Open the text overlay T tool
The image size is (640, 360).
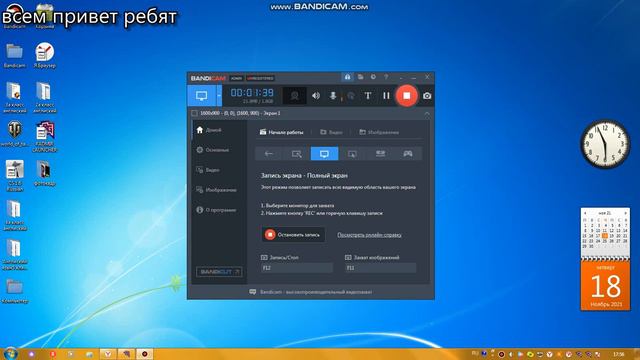click(x=368, y=96)
